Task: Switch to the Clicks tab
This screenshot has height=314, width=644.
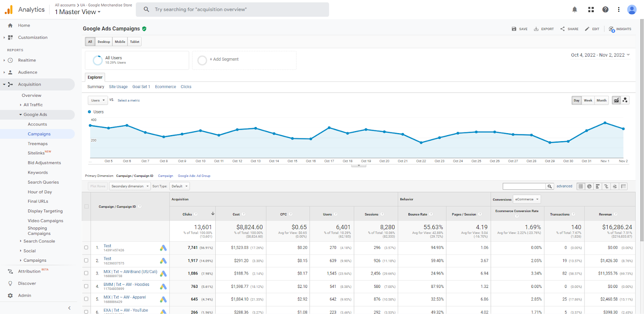Action: pos(186,87)
